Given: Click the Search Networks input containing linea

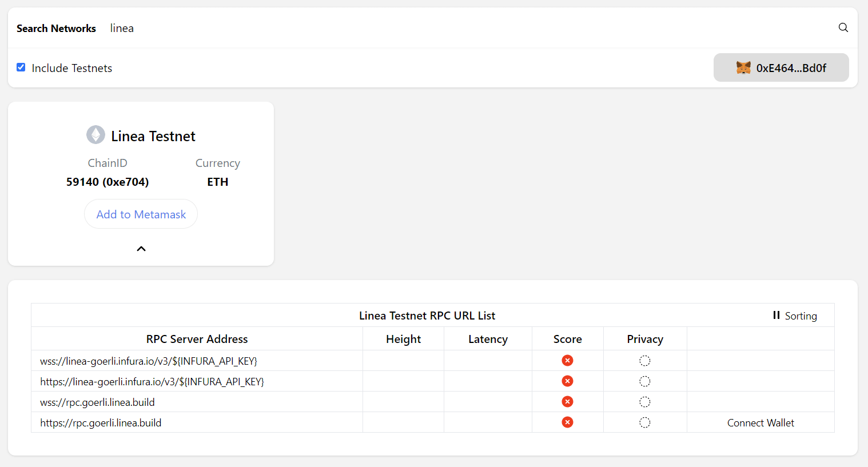Looking at the screenshot, I should coord(122,27).
